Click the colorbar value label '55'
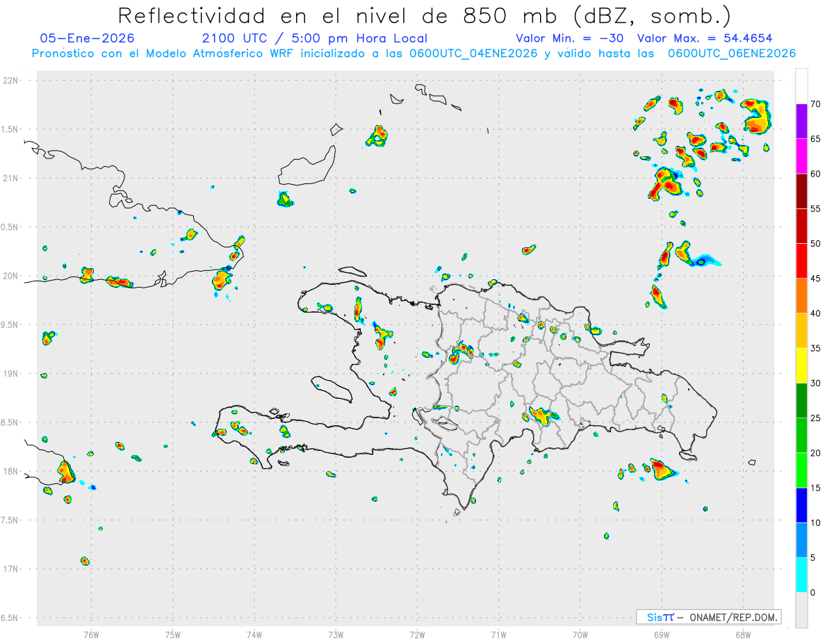Image resolution: width=834 pixels, height=644 pixels. [x=817, y=209]
